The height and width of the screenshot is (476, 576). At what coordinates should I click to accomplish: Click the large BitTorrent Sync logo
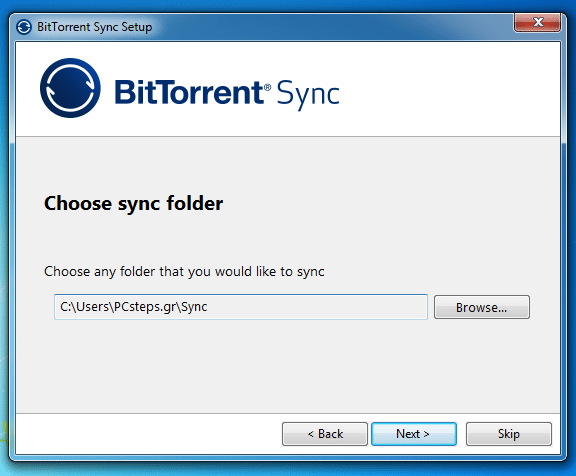[70, 88]
